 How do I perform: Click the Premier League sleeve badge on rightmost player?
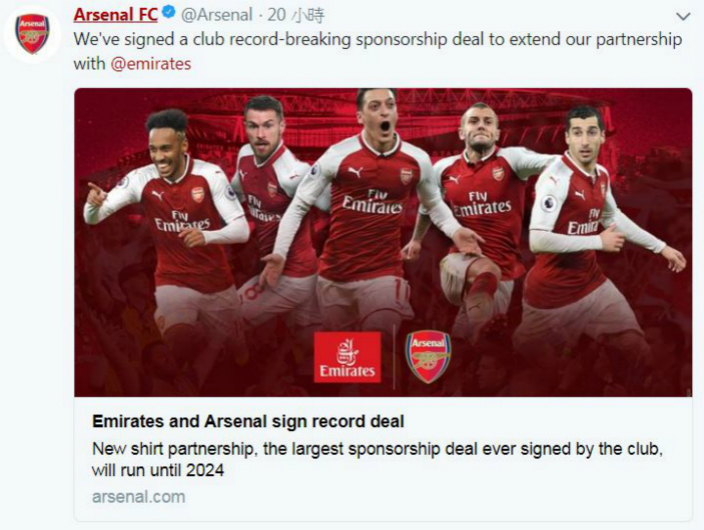(x=549, y=203)
